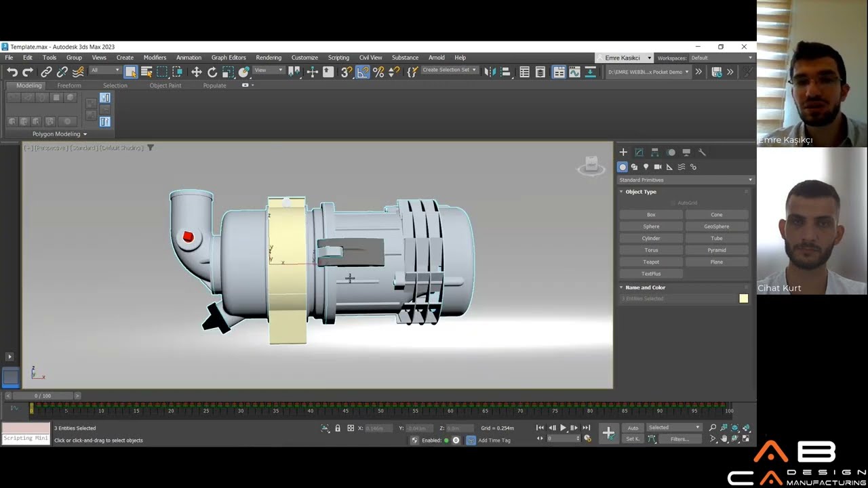The height and width of the screenshot is (488, 868).
Task: Open the Modify panel tab
Action: (639, 152)
